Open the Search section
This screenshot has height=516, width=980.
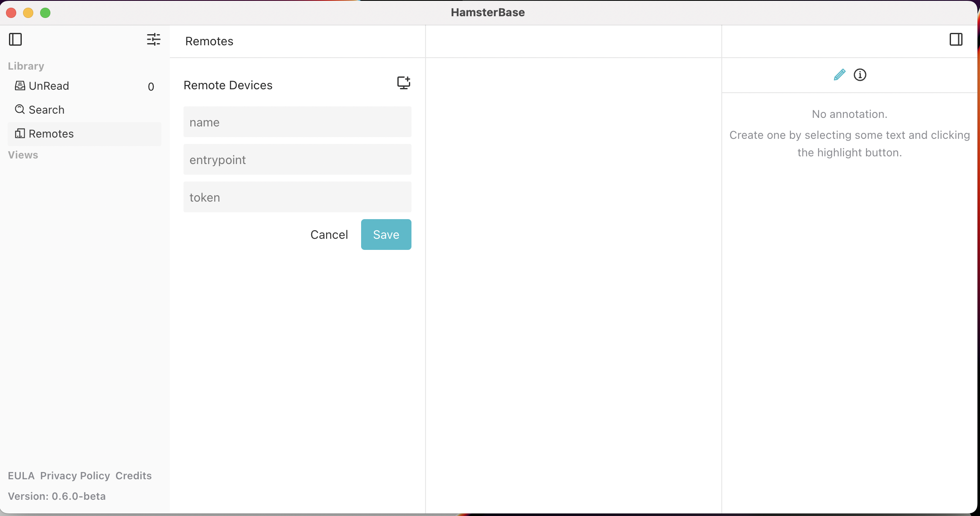pyautogui.click(x=46, y=109)
